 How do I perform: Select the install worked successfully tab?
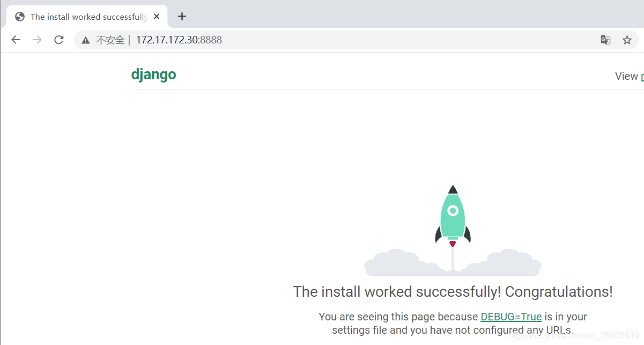[87, 17]
